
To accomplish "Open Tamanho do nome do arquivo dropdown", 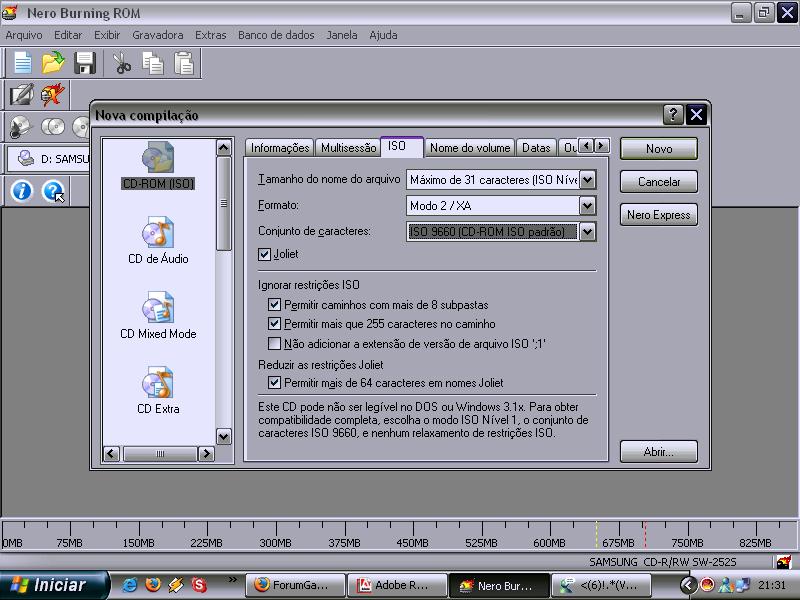I will pyautogui.click(x=588, y=180).
